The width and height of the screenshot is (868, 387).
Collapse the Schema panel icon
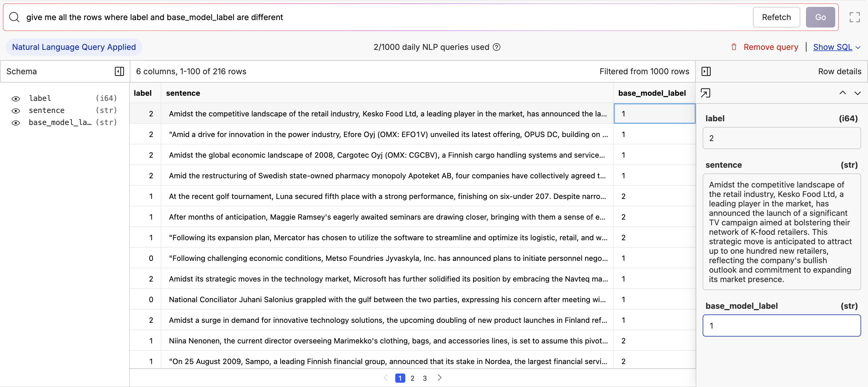coord(119,71)
